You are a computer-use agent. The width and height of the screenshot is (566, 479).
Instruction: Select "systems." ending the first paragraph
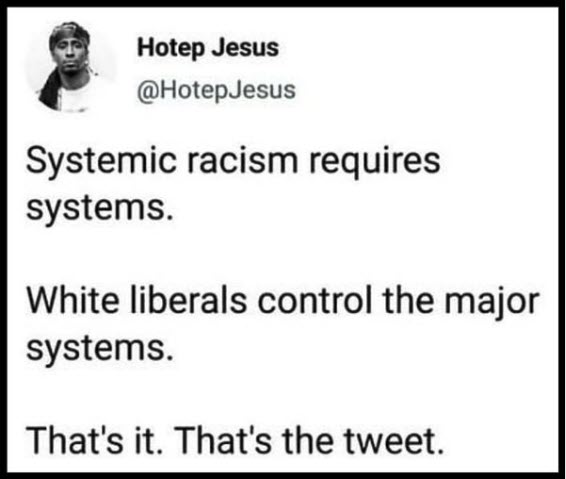pyautogui.click(x=100, y=210)
